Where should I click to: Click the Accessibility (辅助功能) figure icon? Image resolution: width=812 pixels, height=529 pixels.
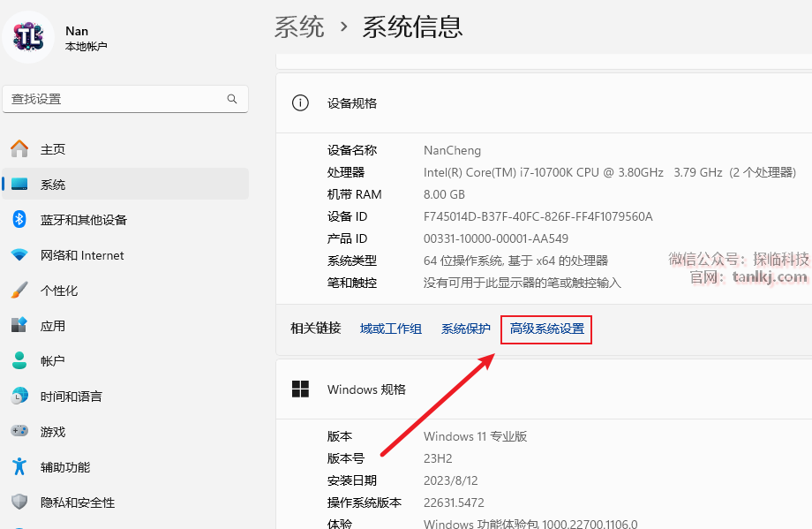(19, 467)
